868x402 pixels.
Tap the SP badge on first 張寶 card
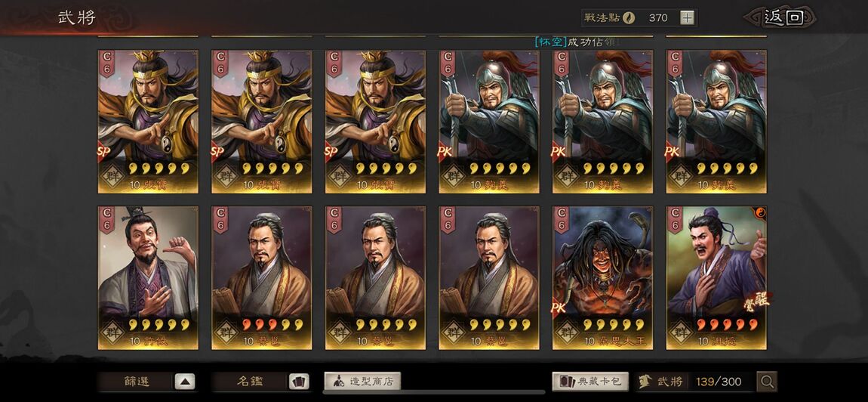click(x=104, y=152)
